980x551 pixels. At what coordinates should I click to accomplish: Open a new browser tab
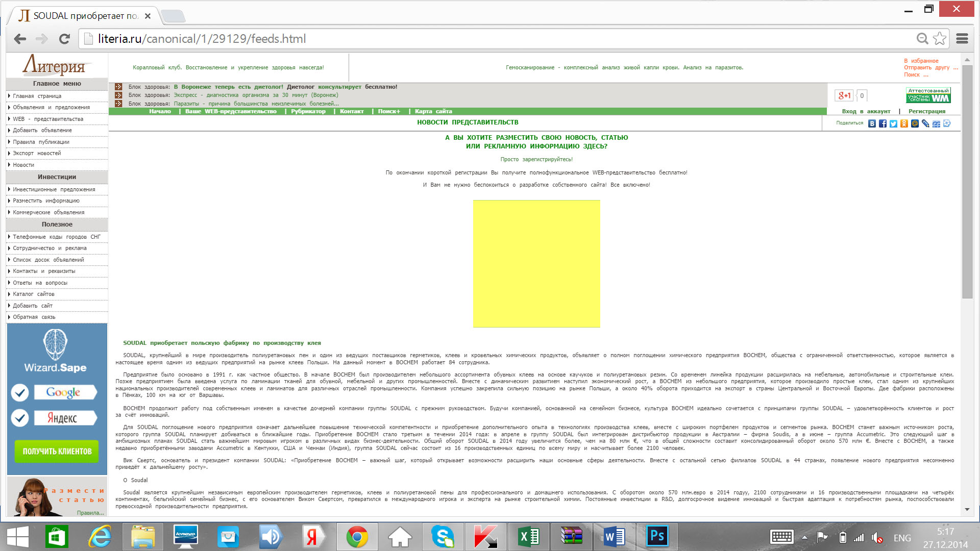174,16
